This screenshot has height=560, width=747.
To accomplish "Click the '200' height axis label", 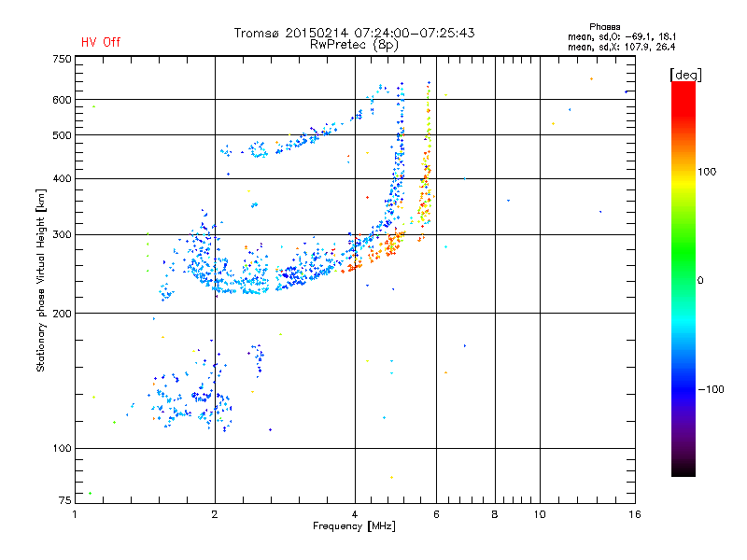I will pyautogui.click(x=62, y=314).
